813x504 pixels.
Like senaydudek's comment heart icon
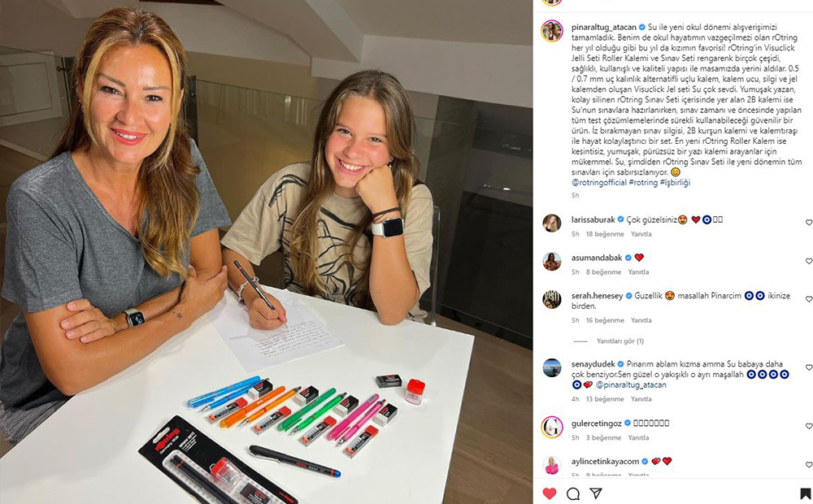(809, 367)
